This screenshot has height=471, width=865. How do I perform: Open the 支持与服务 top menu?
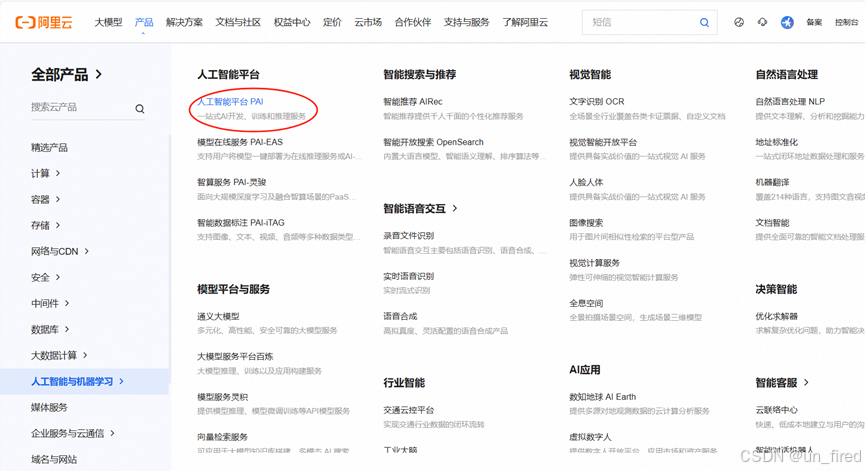tap(467, 22)
